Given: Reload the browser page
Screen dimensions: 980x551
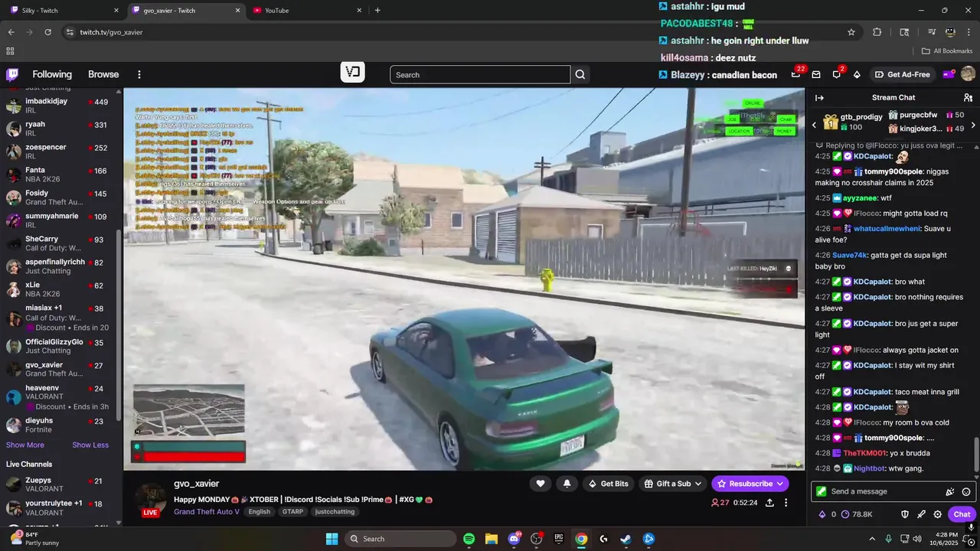Looking at the screenshot, I should (47, 32).
